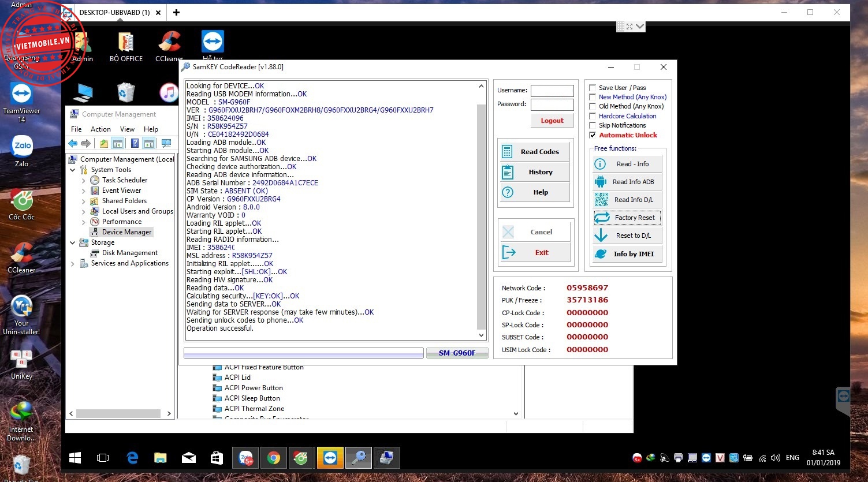The width and height of the screenshot is (868, 482).
Task: Click the monitor icon at the toolbar's end
Action: [166, 143]
